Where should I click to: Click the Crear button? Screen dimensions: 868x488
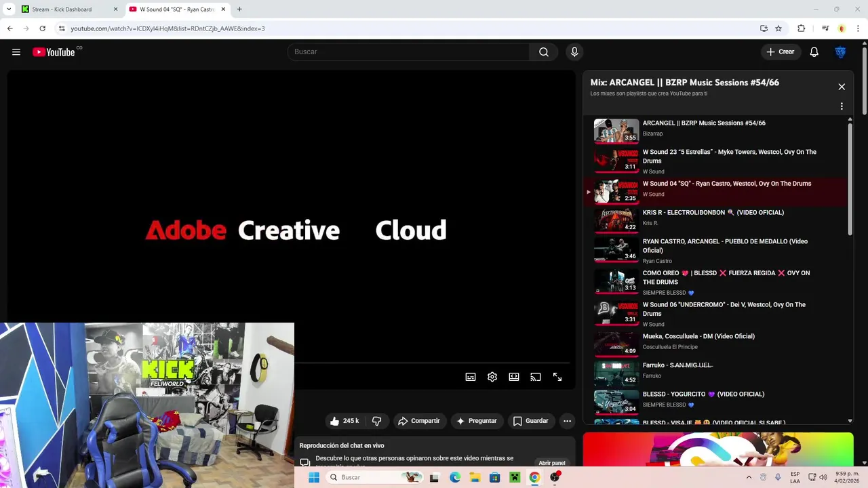coord(781,52)
